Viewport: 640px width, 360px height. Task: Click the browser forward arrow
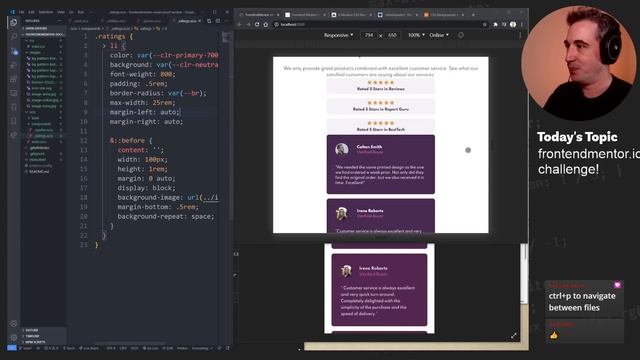pyautogui.click(x=248, y=24)
